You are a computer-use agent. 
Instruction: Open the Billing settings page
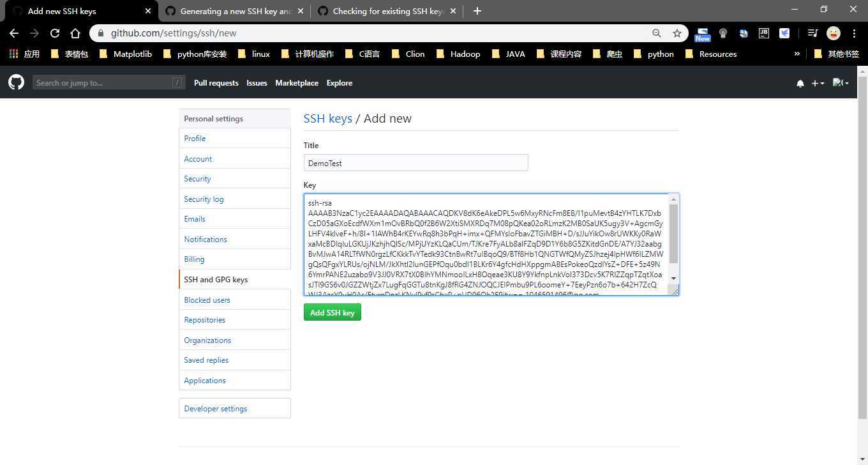[x=235, y=259]
